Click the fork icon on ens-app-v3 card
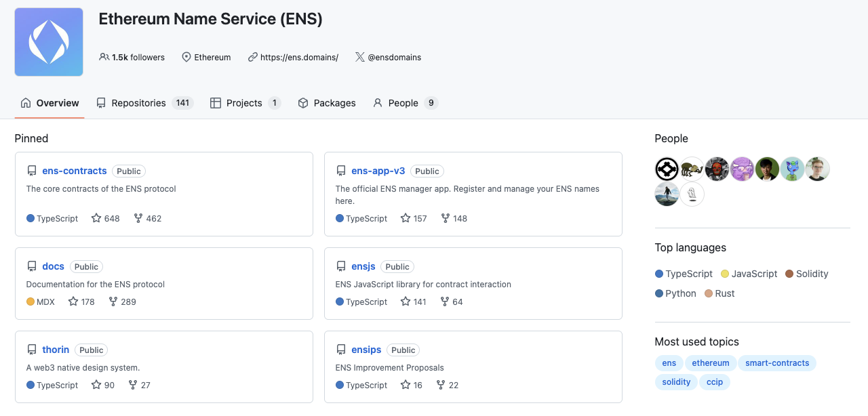868x416 pixels. click(446, 218)
